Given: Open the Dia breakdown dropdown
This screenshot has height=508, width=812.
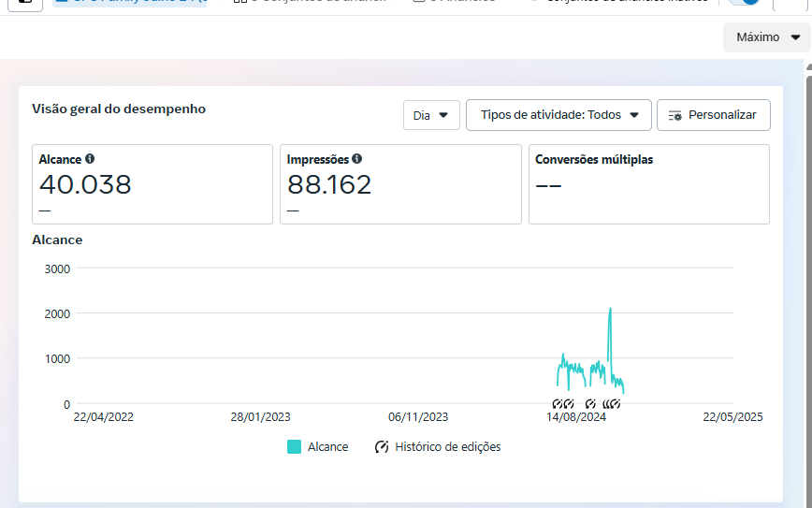Looking at the screenshot, I should [x=431, y=115].
